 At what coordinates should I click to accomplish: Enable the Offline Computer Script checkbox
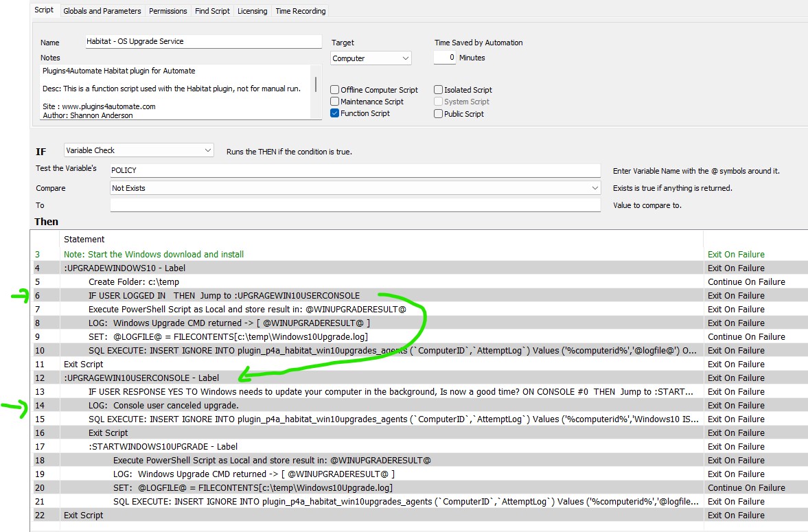tap(335, 90)
